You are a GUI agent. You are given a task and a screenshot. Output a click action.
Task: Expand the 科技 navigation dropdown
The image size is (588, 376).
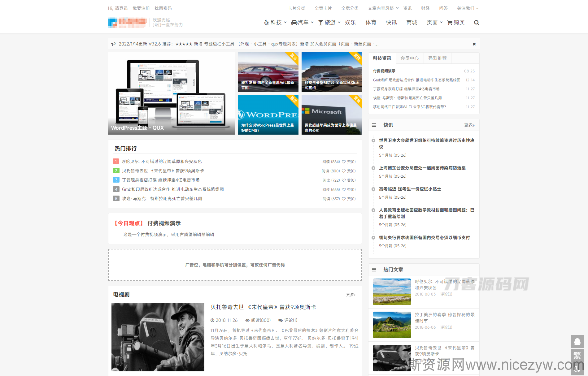(275, 23)
